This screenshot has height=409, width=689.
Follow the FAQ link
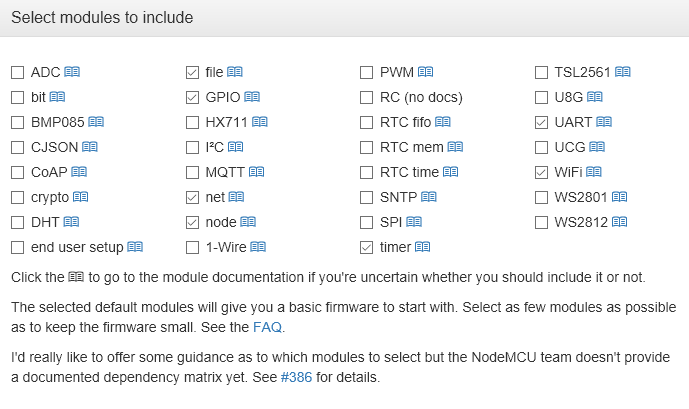266,327
